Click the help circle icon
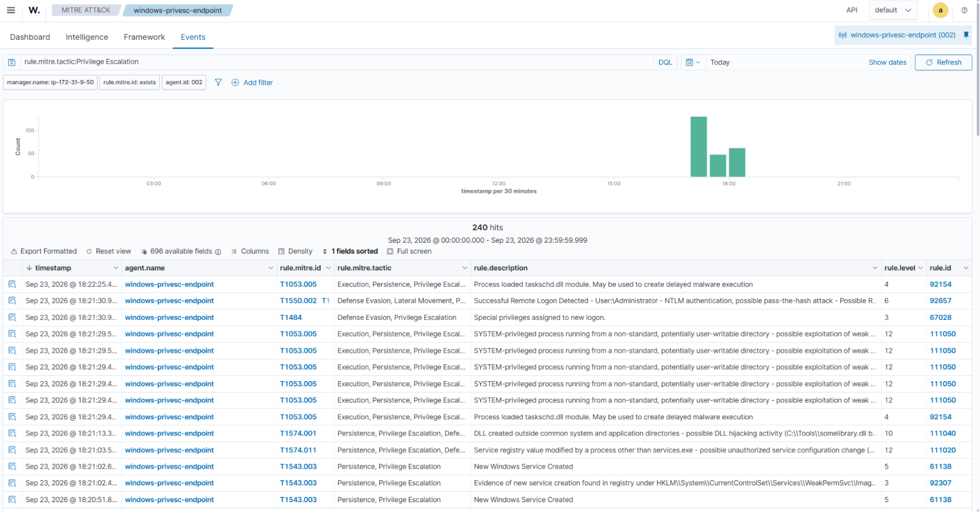This screenshot has height=513, width=980. [964, 10]
